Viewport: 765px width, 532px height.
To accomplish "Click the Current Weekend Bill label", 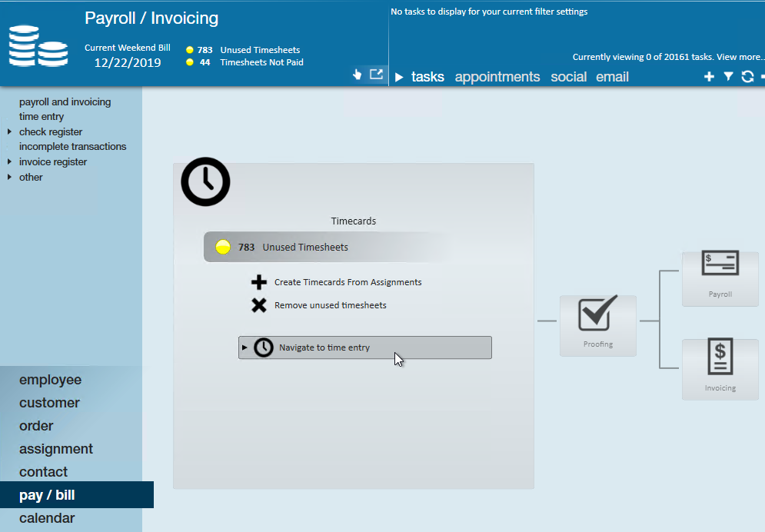I will [128, 48].
